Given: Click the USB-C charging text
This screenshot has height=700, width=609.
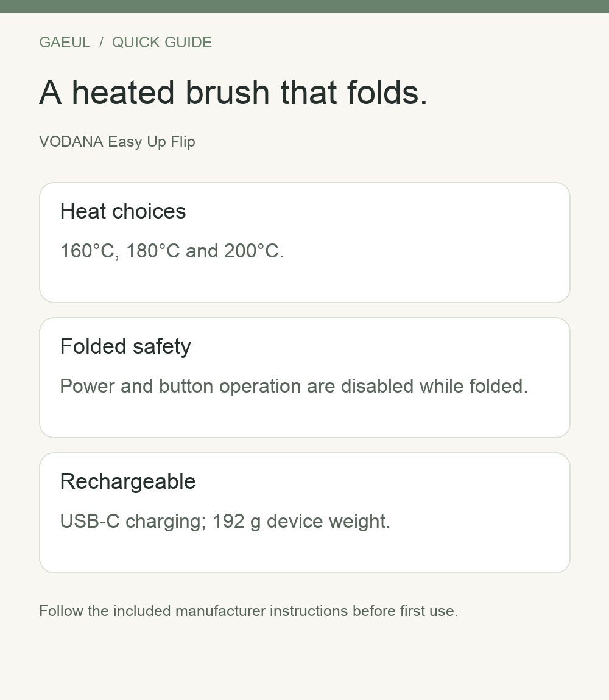Looking at the screenshot, I should (133, 522).
